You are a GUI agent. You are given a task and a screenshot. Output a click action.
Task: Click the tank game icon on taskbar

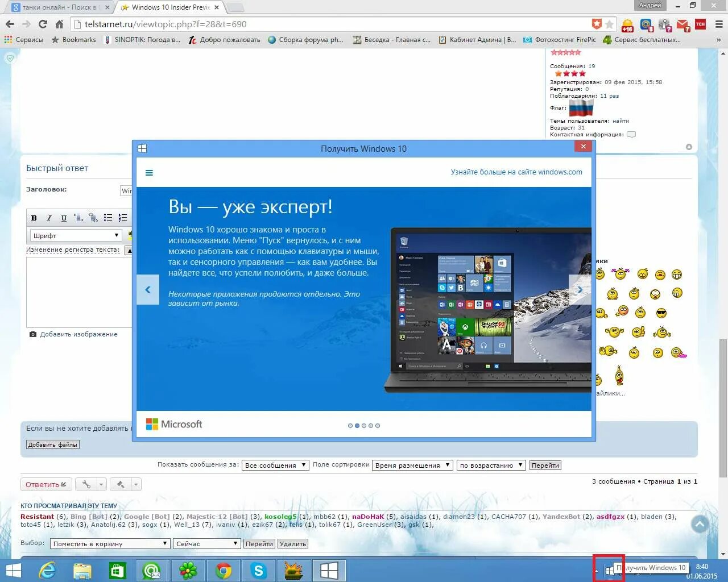293,571
